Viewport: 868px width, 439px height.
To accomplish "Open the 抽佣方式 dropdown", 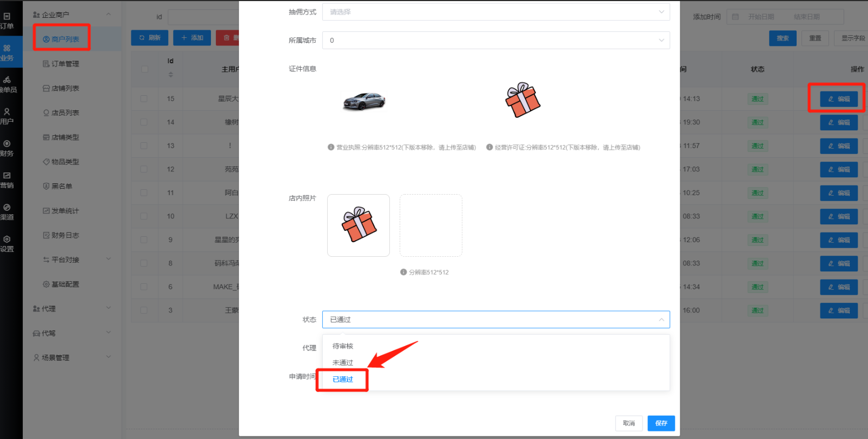I will click(495, 12).
